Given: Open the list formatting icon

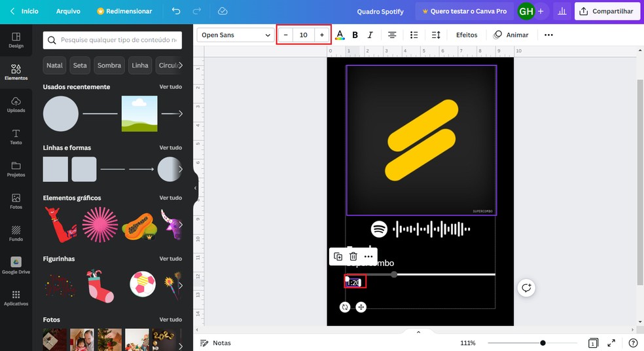Looking at the screenshot, I should tap(414, 35).
